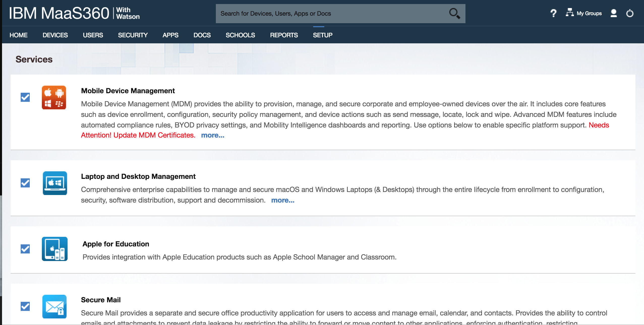Disable the Mobile Device Management checkbox

click(25, 97)
